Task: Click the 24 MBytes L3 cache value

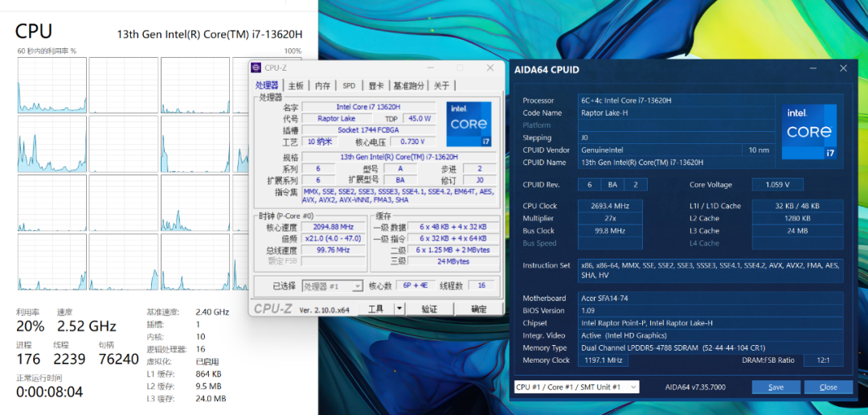Action: pos(452,261)
